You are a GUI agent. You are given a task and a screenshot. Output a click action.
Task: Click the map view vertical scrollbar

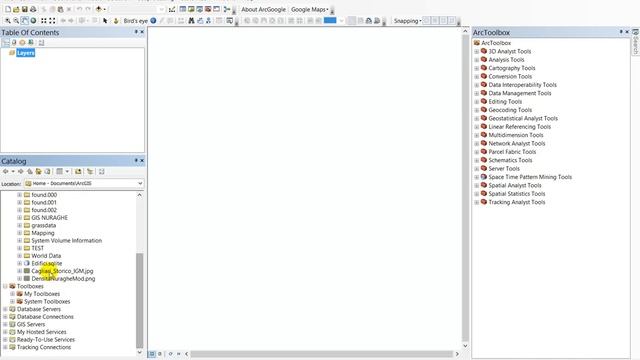(465, 188)
